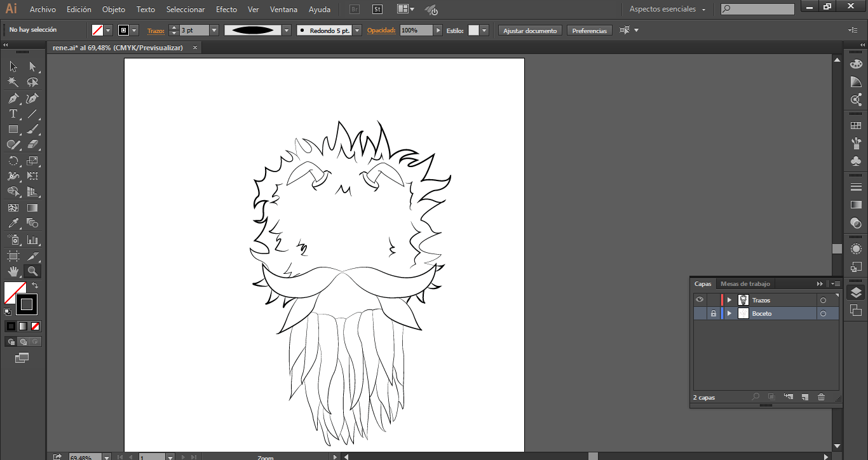Click the Rotate tool

(13, 161)
